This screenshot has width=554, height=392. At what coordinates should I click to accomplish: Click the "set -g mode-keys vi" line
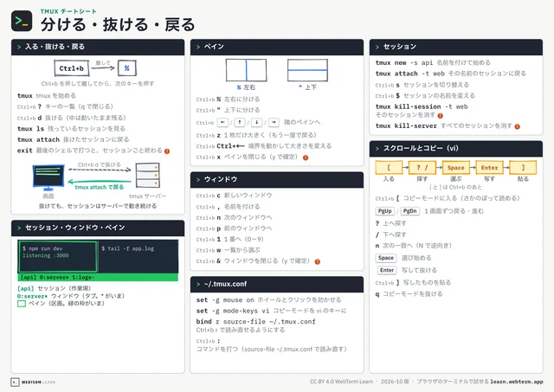271,312
